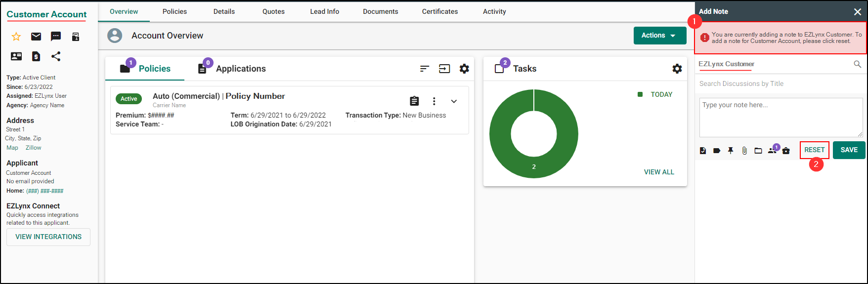Toggle the TODAY legend item
868x284 pixels.
(655, 94)
